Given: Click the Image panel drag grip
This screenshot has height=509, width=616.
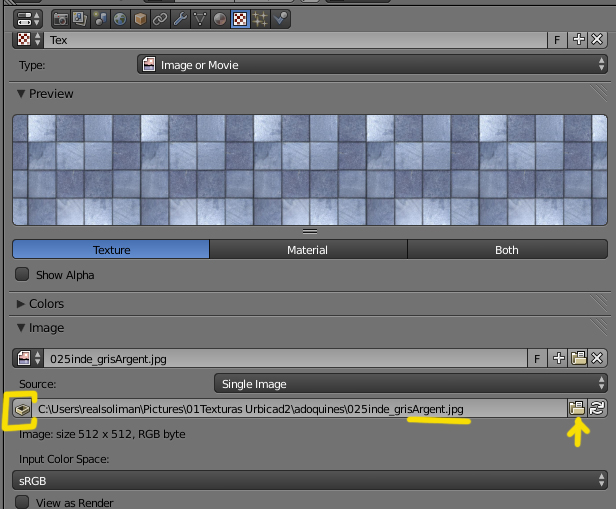Looking at the screenshot, I should [x=599, y=327].
